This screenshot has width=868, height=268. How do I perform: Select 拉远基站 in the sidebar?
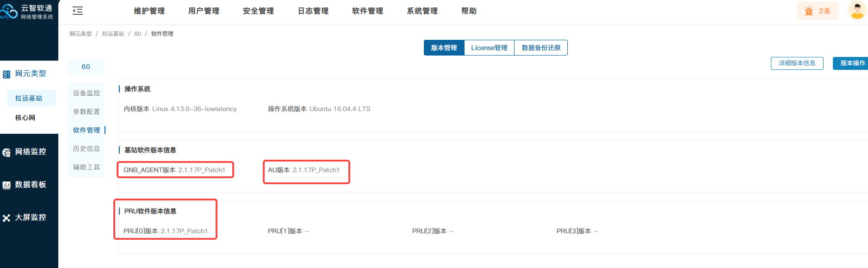(x=31, y=98)
